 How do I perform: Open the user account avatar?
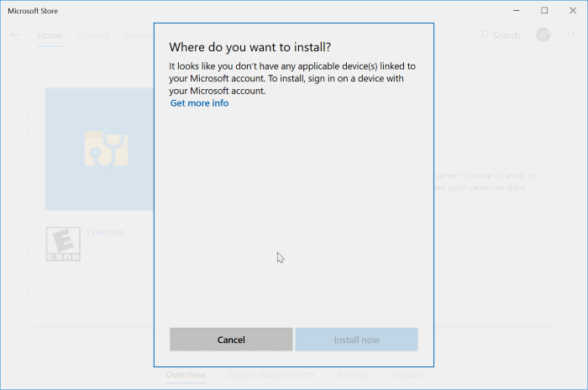point(543,35)
